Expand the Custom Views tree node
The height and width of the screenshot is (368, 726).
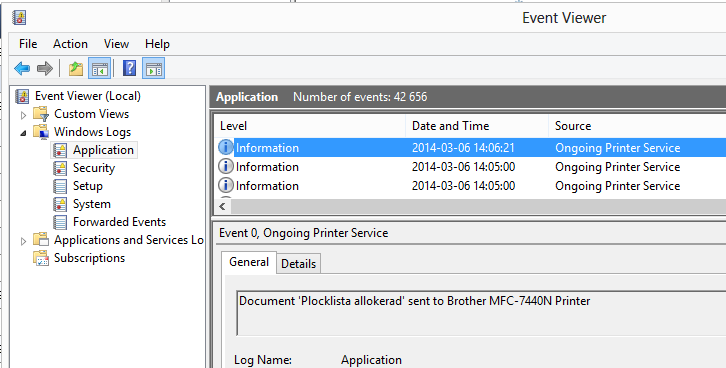(x=24, y=115)
